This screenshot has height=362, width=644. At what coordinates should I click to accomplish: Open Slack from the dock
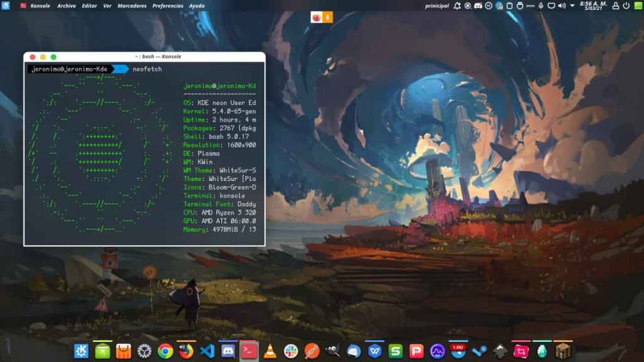coord(291,351)
